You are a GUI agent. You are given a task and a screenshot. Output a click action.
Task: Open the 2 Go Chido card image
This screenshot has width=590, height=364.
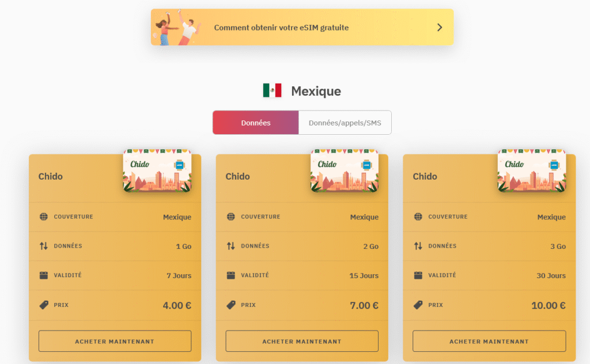pyautogui.click(x=345, y=170)
